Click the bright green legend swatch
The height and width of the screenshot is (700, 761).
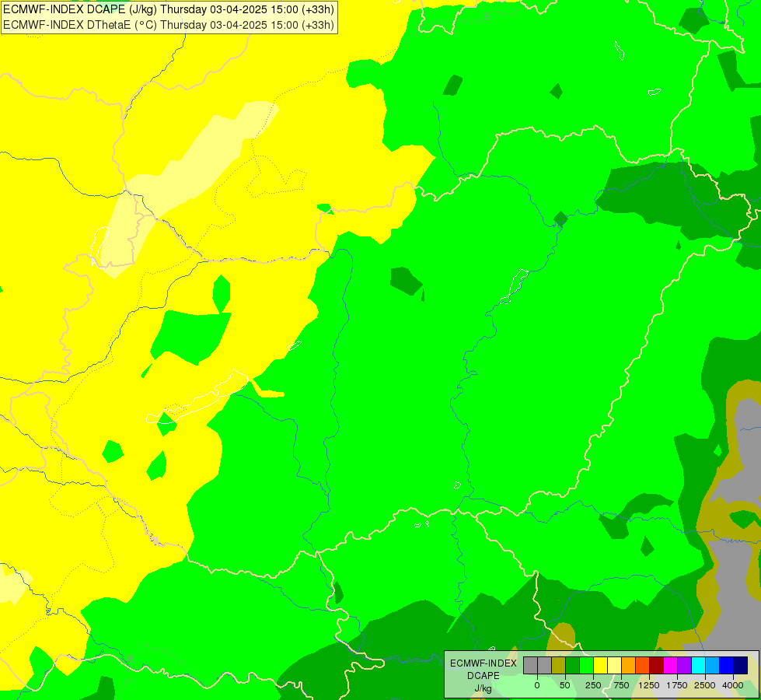[x=586, y=665]
